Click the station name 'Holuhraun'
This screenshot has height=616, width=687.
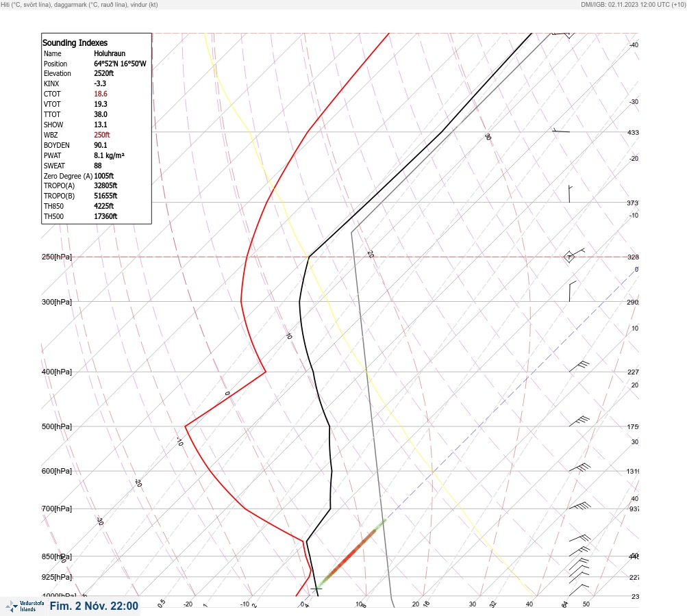(x=110, y=53)
